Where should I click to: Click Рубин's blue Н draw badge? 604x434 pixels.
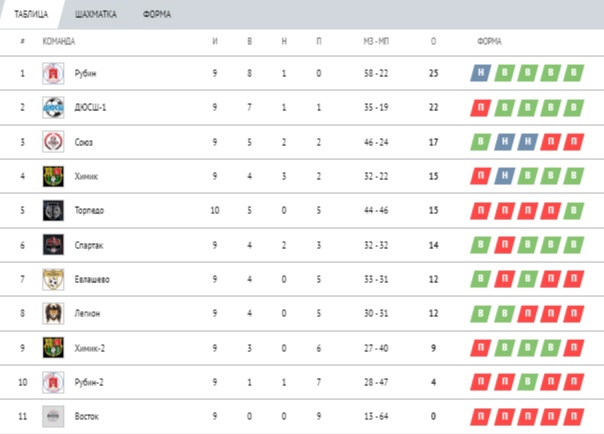(481, 73)
